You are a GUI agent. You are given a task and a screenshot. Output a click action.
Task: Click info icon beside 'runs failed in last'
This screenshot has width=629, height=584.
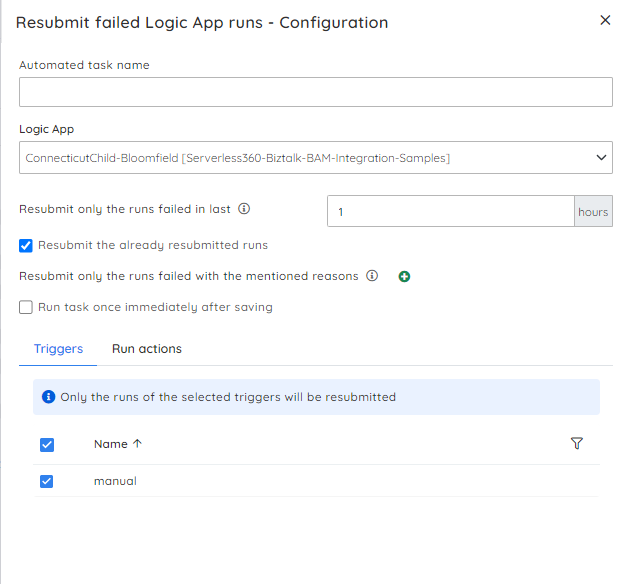point(244,209)
